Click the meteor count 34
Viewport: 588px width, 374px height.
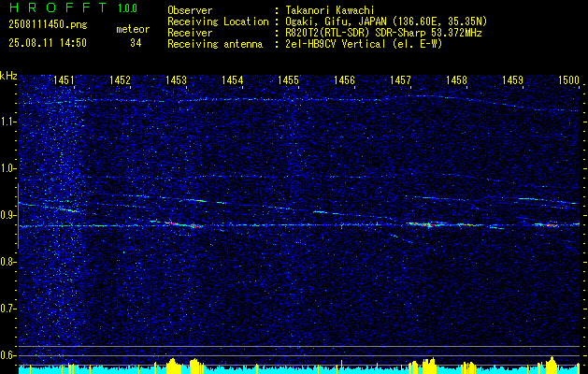tap(136, 43)
